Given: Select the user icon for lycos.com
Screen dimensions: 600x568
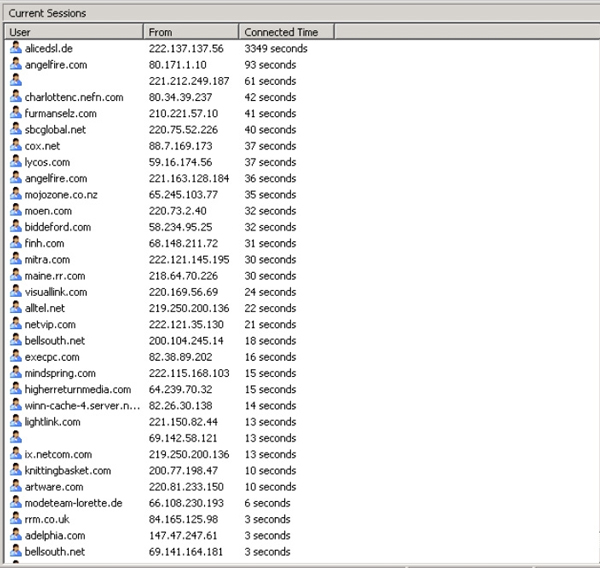Looking at the screenshot, I should [16, 162].
